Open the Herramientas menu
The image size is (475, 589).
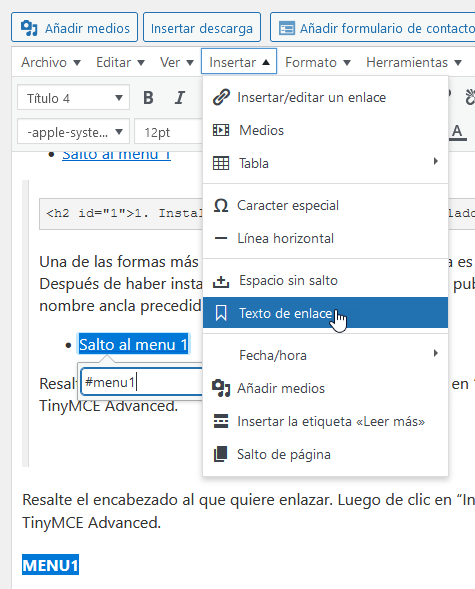[414, 62]
